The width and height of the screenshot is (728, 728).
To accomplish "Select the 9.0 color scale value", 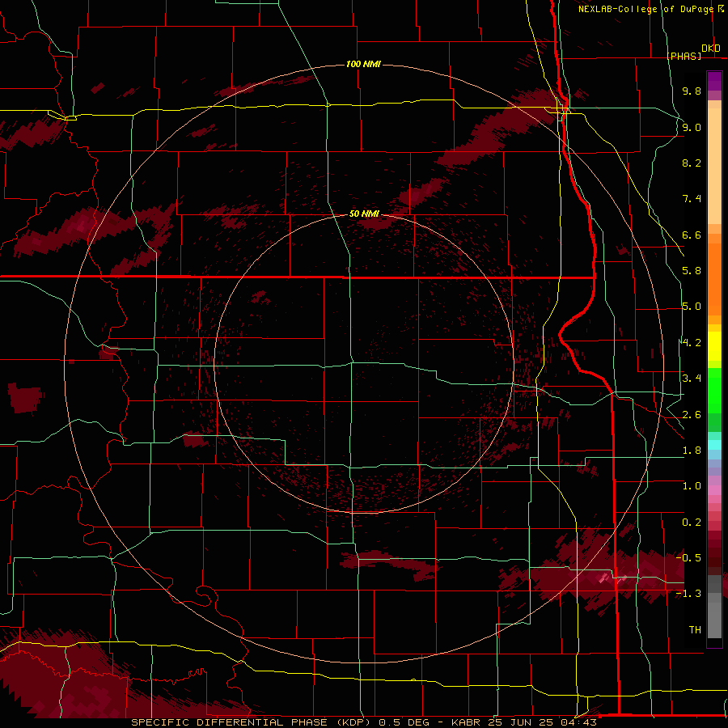I will (692, 127).
